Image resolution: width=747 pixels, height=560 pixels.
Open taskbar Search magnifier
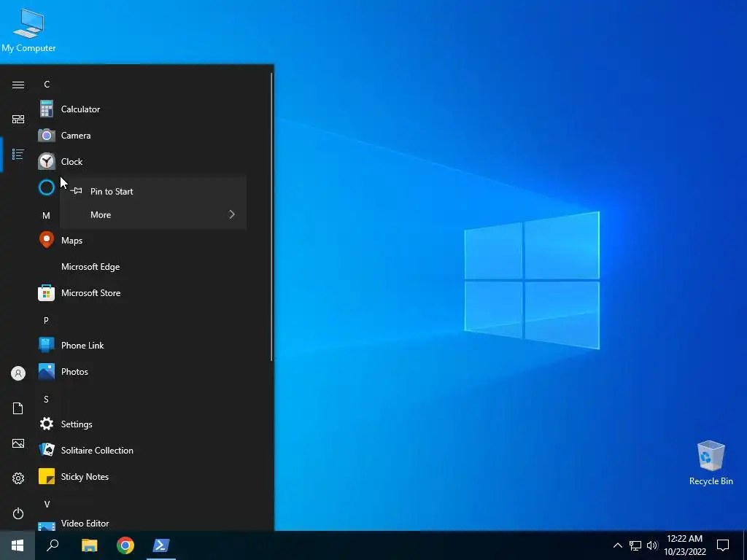[53, 545]
